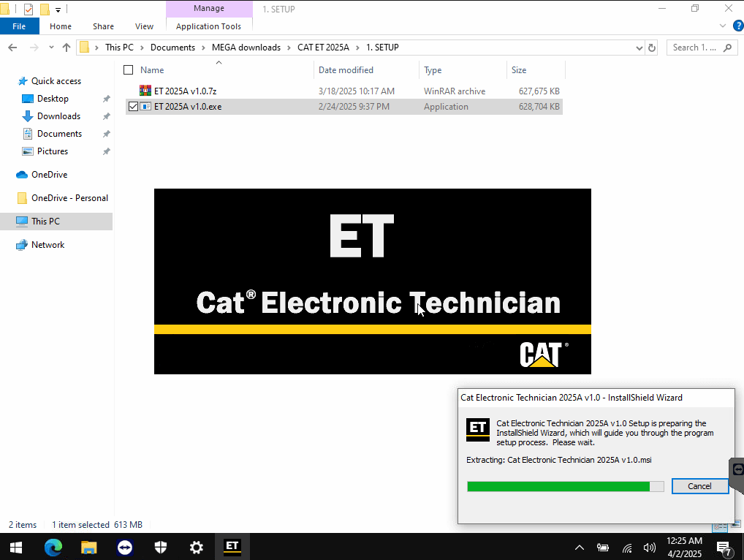744x560 pixels.
Task: Open the recent locations dropdown arrow
Action: tap(50, 48)
